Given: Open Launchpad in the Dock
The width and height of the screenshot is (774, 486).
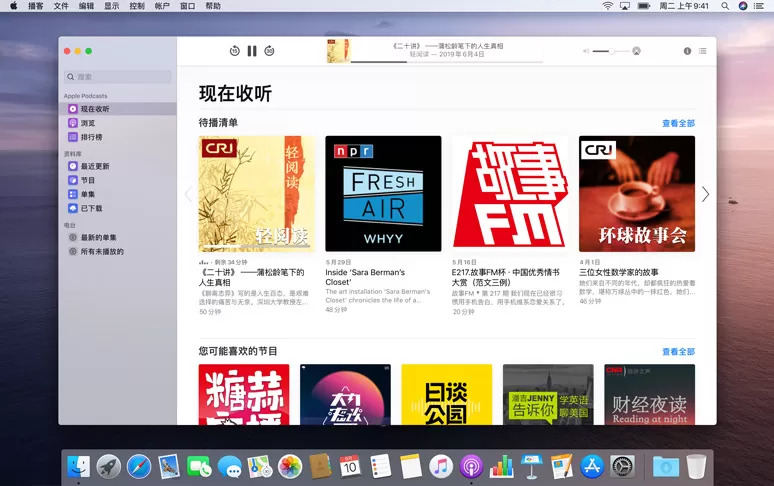Looking at the screenshot, I should click(109, 466).
